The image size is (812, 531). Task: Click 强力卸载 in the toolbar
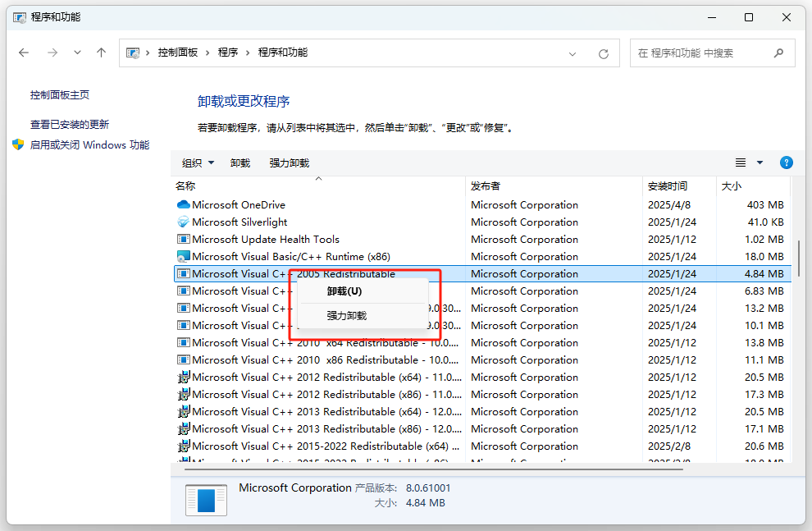(289, 163)
